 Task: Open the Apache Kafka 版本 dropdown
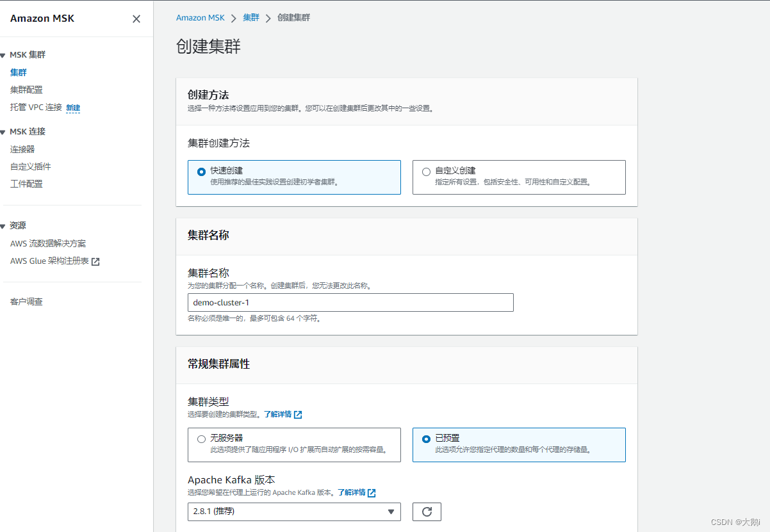[295, 512]
